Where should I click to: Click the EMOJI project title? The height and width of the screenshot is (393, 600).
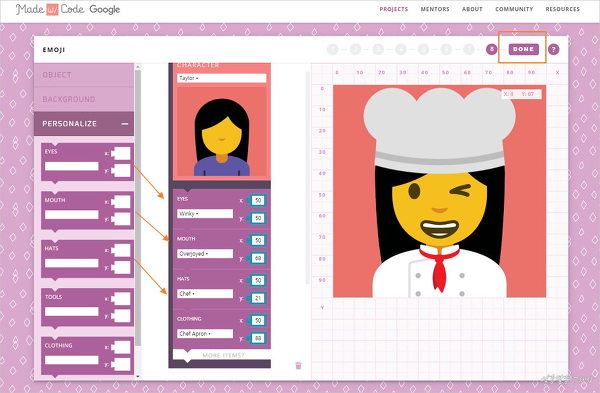[54, 50]
